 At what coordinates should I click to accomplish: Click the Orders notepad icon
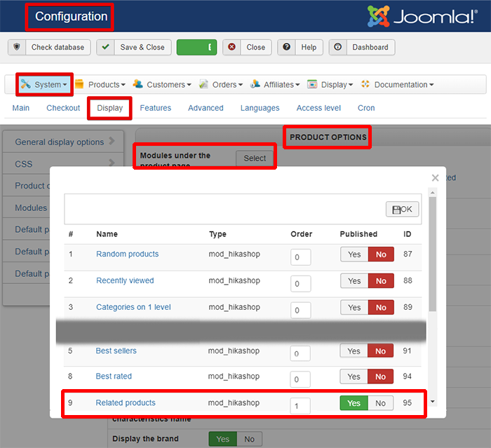point(203,84)
